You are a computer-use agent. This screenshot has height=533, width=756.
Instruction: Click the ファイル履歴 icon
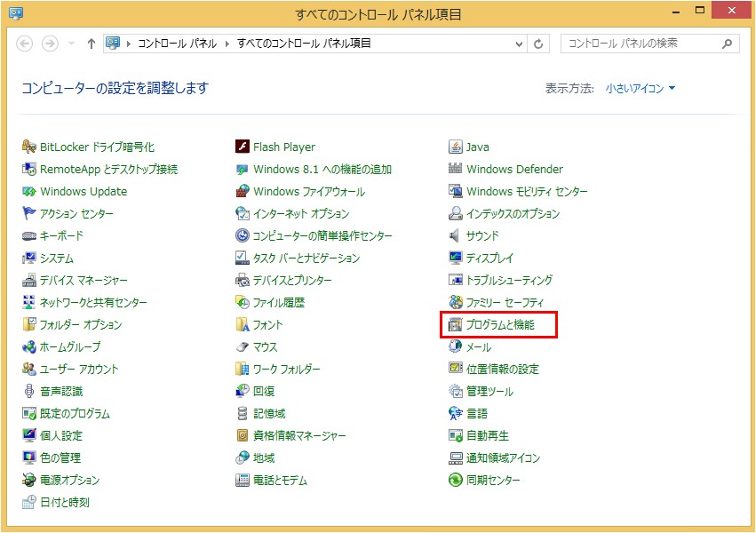click(242, 302)
